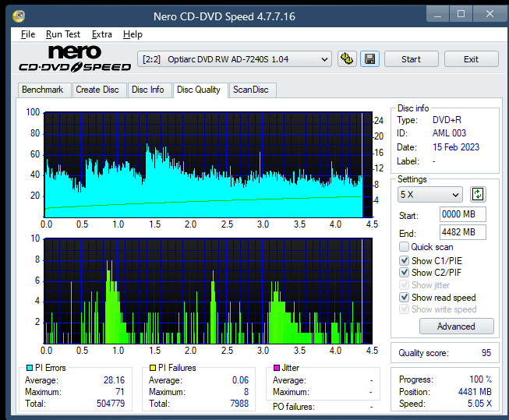The height and width of the screenshot is (420, 509).
Task: Click the PI Errors total 504779
Action: (x=111, y=404)
